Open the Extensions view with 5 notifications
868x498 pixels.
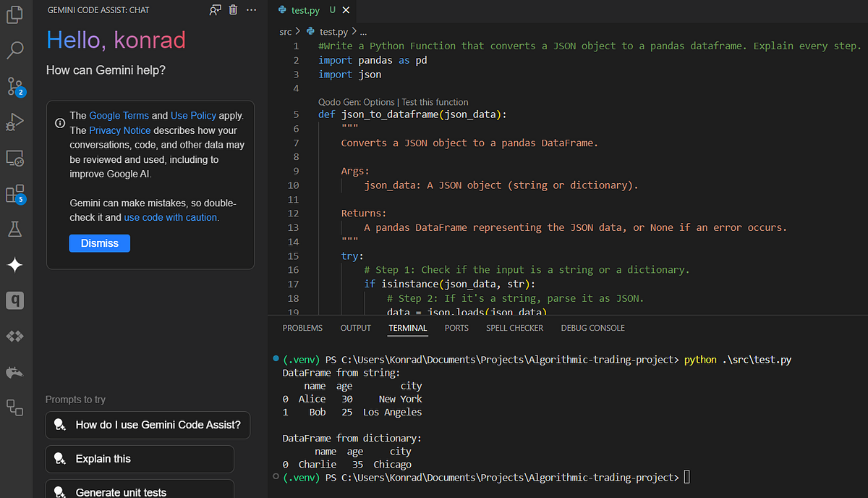[x=16, y=194]
